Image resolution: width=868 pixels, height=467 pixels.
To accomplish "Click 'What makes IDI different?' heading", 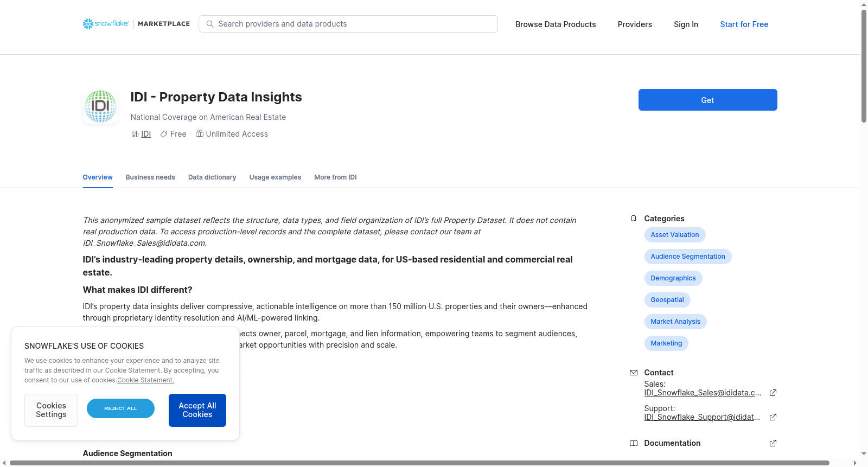I will point(137,290).
